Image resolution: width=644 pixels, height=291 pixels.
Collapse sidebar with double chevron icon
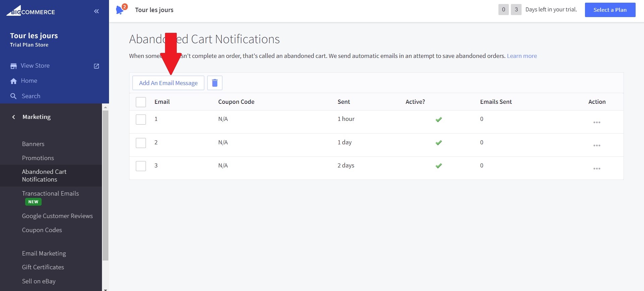96,11
